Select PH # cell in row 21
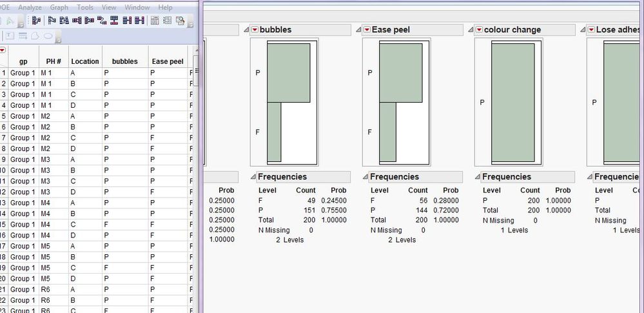644x313 pixels. tap(54, 290)
